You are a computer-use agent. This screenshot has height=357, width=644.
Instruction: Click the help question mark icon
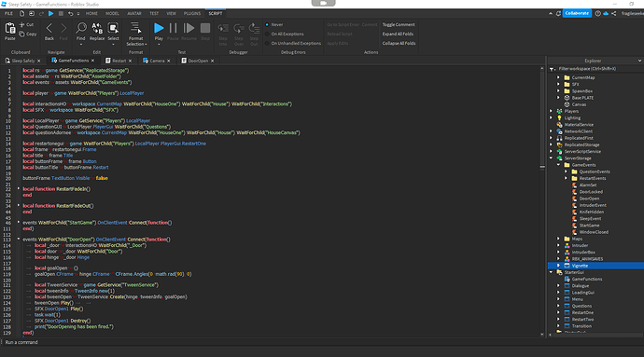click(x=598, y=14)
